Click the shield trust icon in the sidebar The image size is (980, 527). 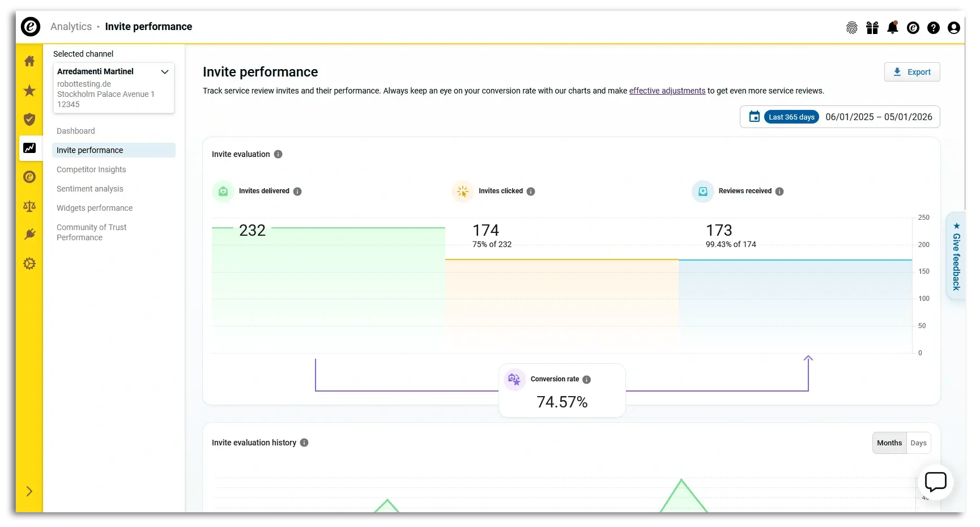tap(29, 120)
